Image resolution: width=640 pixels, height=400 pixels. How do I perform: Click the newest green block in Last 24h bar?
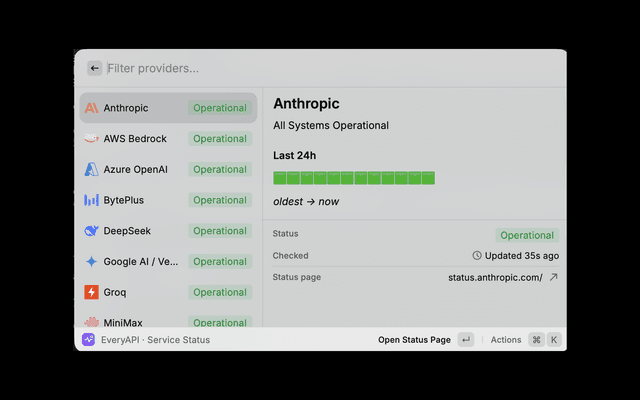click(428, 178)
